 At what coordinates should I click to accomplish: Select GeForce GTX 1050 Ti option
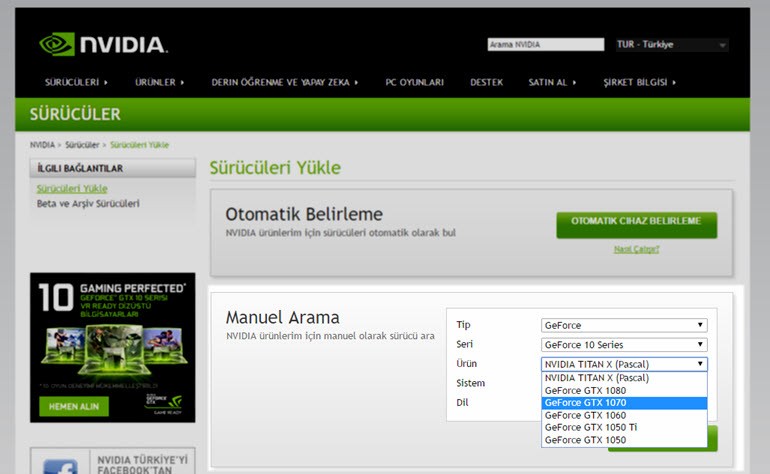click(x=624, y=427)
